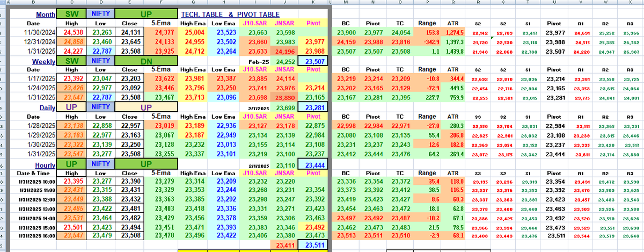Select monthly High Ema value 25,004
644x252 pixels.
[x=193, y=32]
